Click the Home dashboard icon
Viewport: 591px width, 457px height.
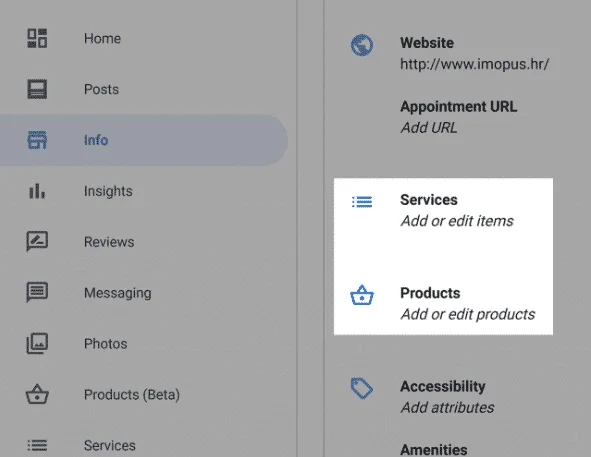tap(37, 38)
